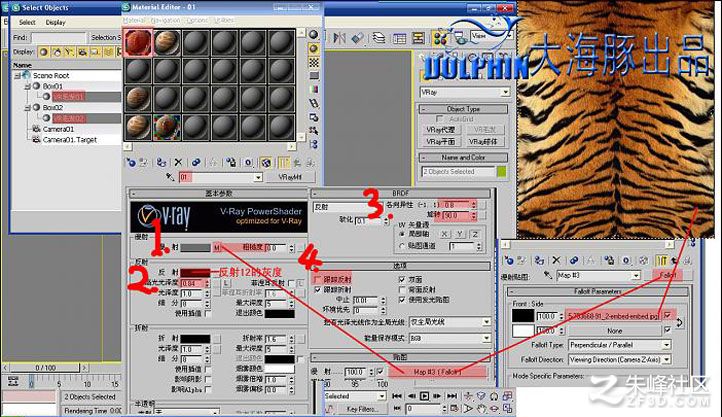
Task: Click Mirror tool icon in main toolbar
Action: click(339, 38)
